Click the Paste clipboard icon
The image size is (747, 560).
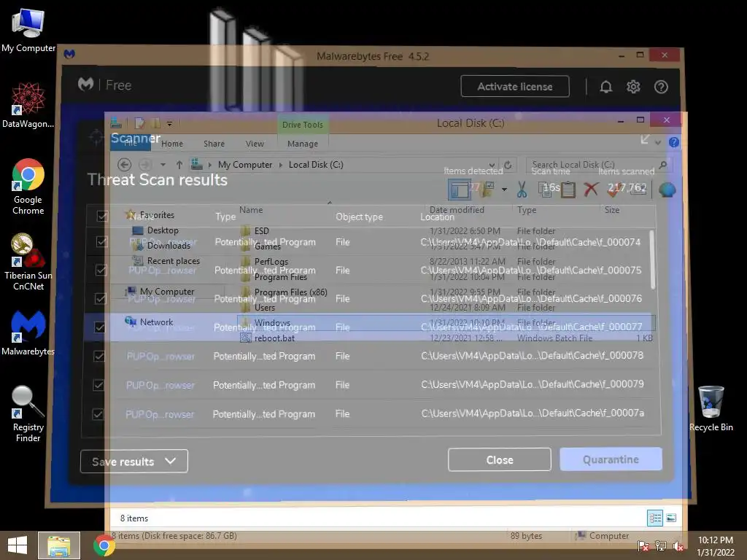[568, 190]
